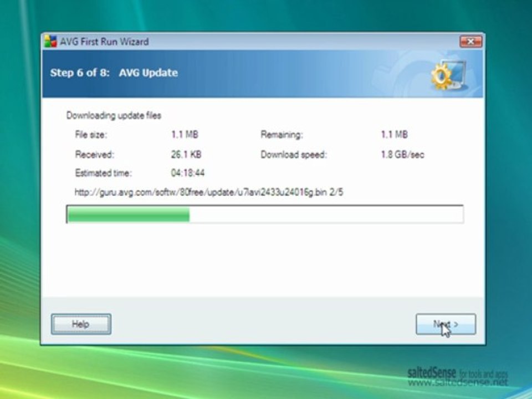The width and height of the screenshot is (532, 399).
Task: Click the Estimated time value '04:18:44'
Action: pyautogui.click(x=188, y=173)
